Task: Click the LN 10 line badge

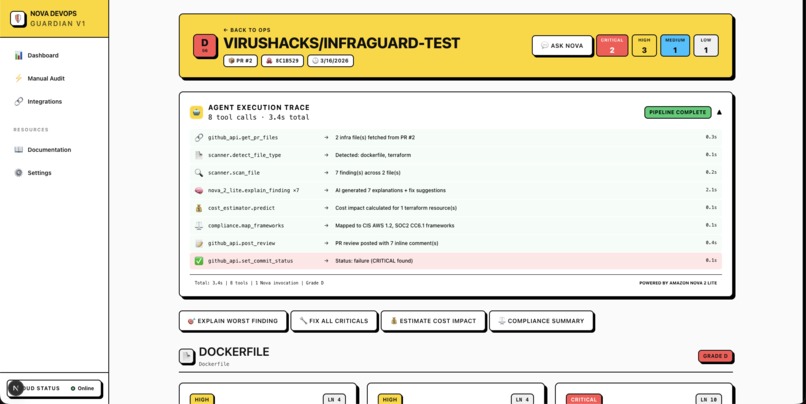Action: coord(709,399)
